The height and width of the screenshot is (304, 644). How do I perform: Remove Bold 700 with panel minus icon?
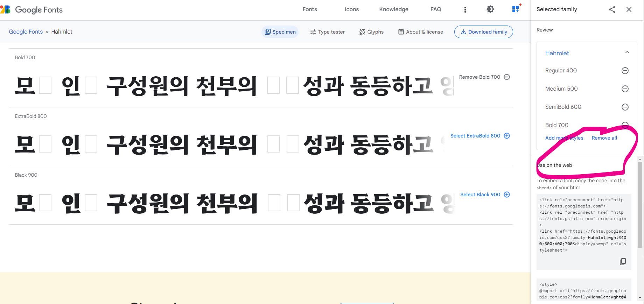[625, 125]
